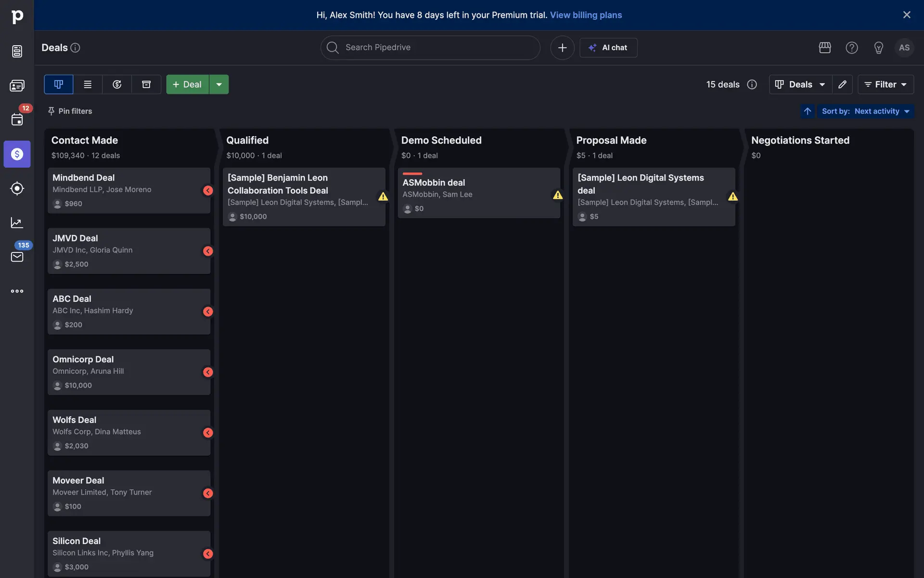Screen dimensions: 924x578
Task: Click overdue red indicator on Mindbend Deal
Action: coord(208,191)
